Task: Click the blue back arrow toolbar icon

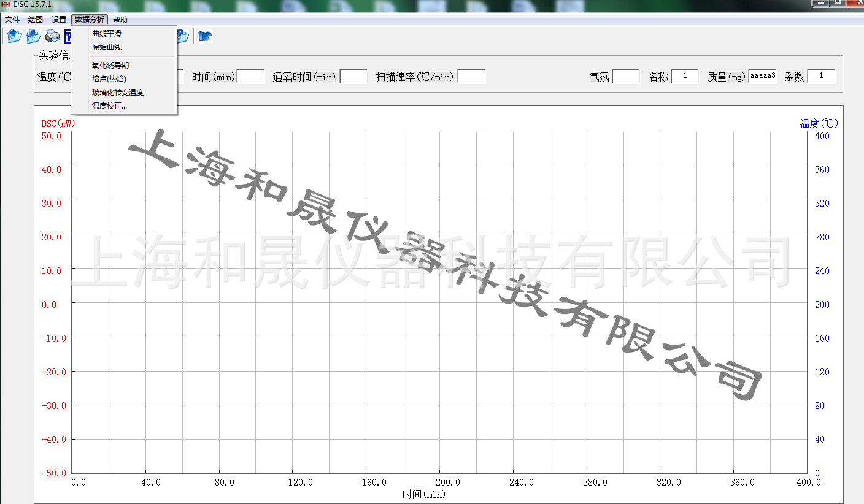Action: (x=205, y=37)
